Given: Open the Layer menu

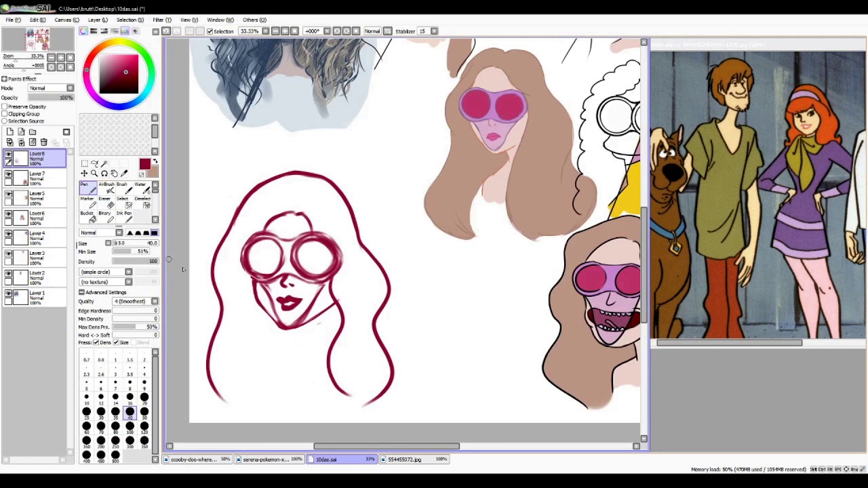Looking at the screenshot, I should click(x=98, y=20).
